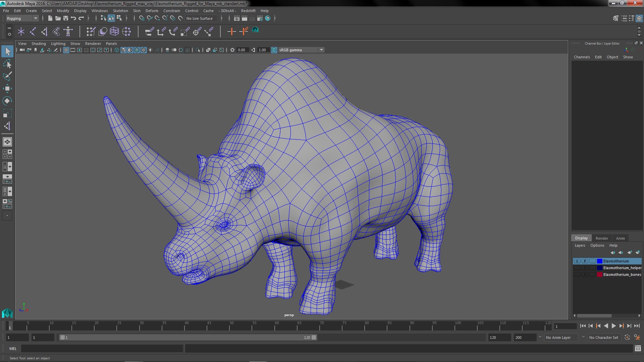Choose the Paint selection brush tool

(7, 76)
